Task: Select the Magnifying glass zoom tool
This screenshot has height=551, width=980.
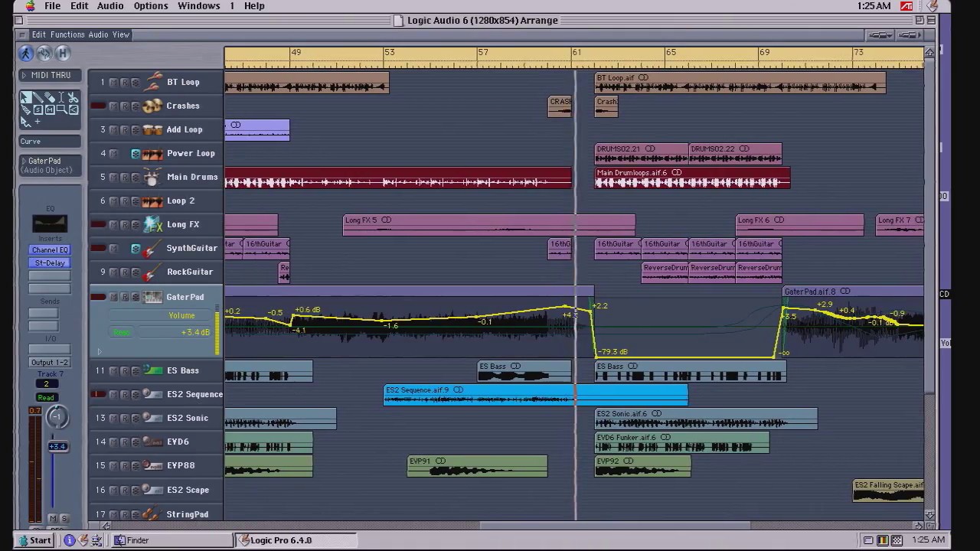Action: (62, 109)
